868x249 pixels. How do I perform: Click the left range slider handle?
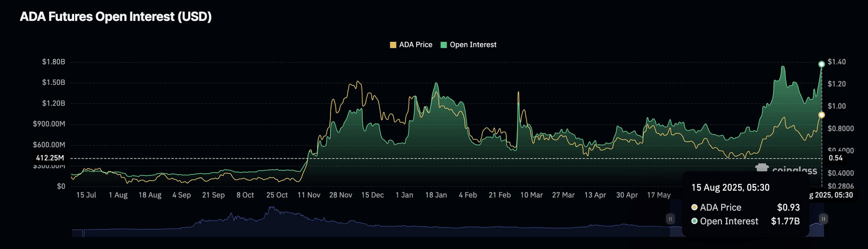coord(670,218)
